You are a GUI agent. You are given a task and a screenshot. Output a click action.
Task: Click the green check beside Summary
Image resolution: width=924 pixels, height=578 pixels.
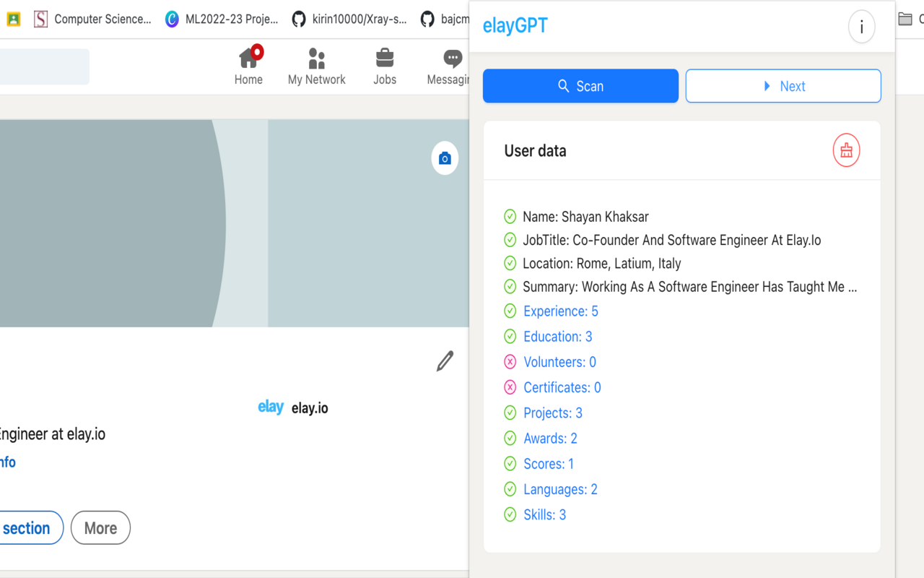510,286
